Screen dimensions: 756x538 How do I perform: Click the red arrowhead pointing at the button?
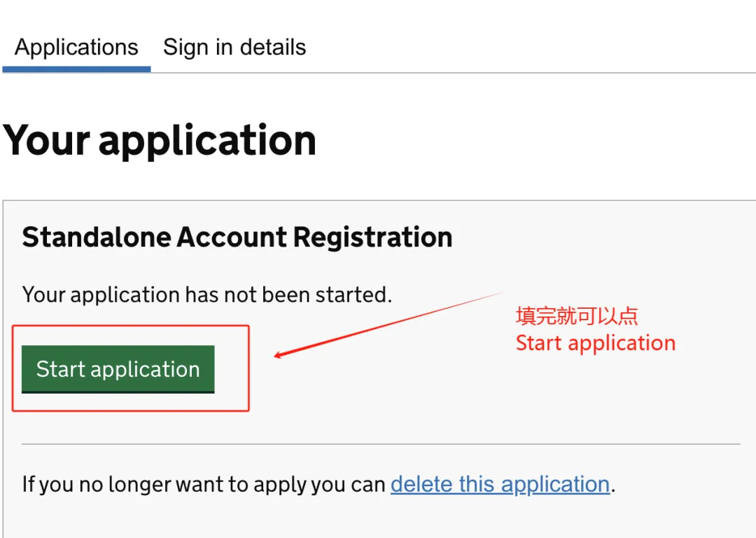[278, 355]
